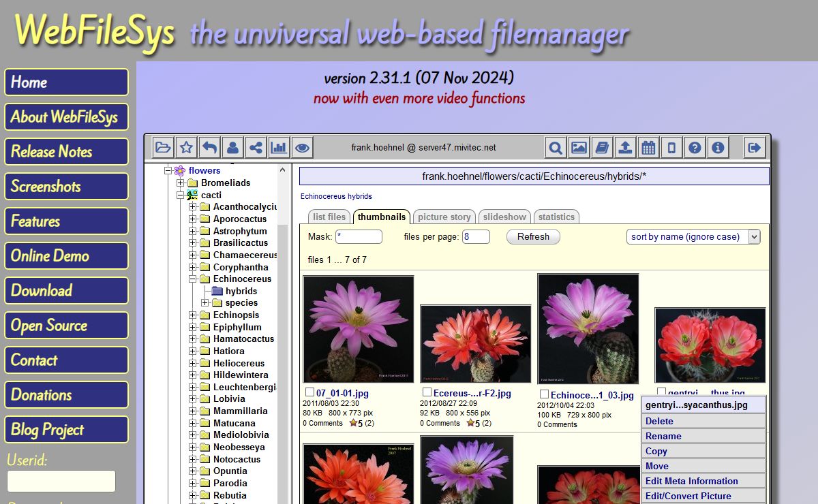Open the Release Notes page
The height and width of the screenshot is (504, 818).
coord(66,152)
